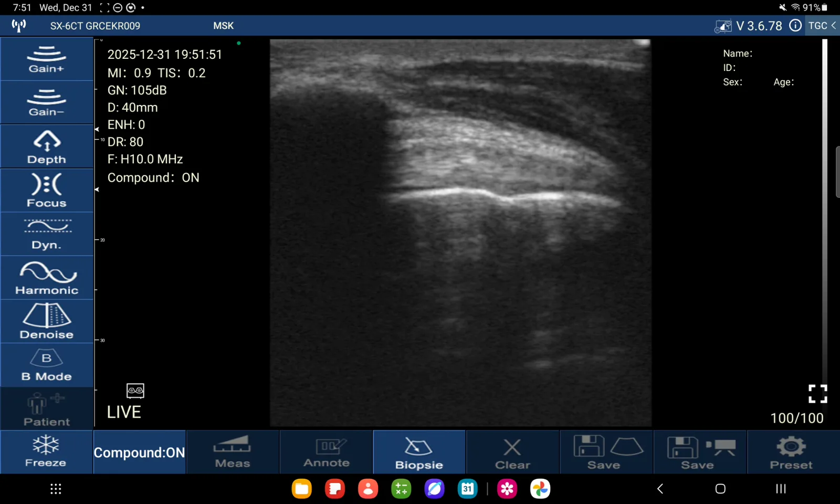Tap the probe connection icon beside version
This screenshot has height=504, width=840.
coord(723,26)
